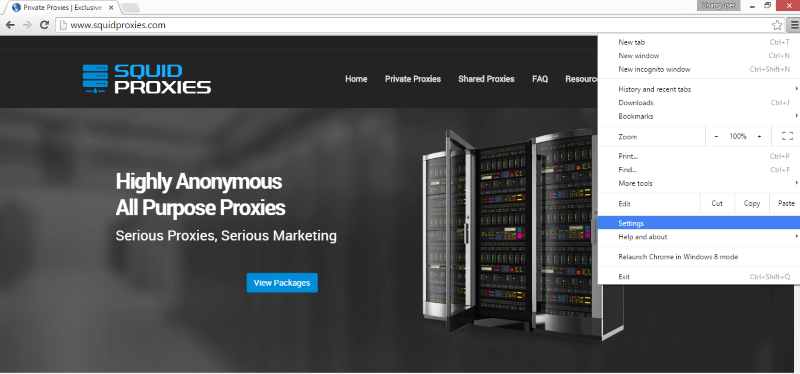
Task: Increase zoom with the plus button
Action: point(759,136)
